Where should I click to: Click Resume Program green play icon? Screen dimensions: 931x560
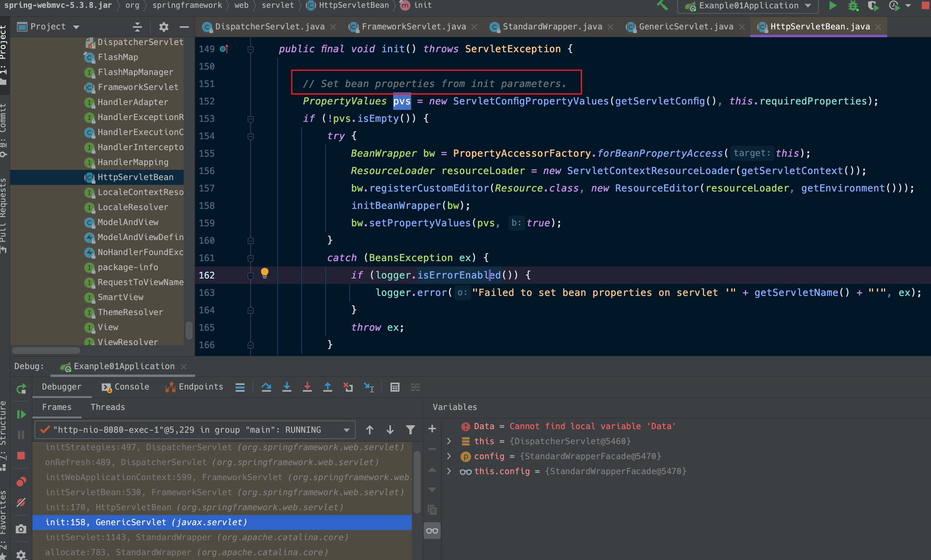(21, 414)
